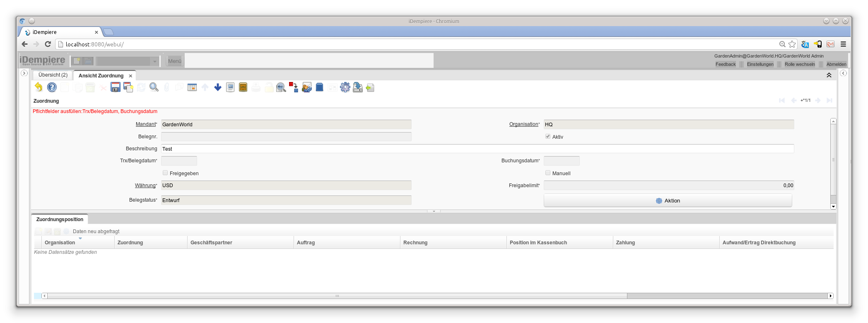Click the Refresh icon in toolbar

point(141,87)
